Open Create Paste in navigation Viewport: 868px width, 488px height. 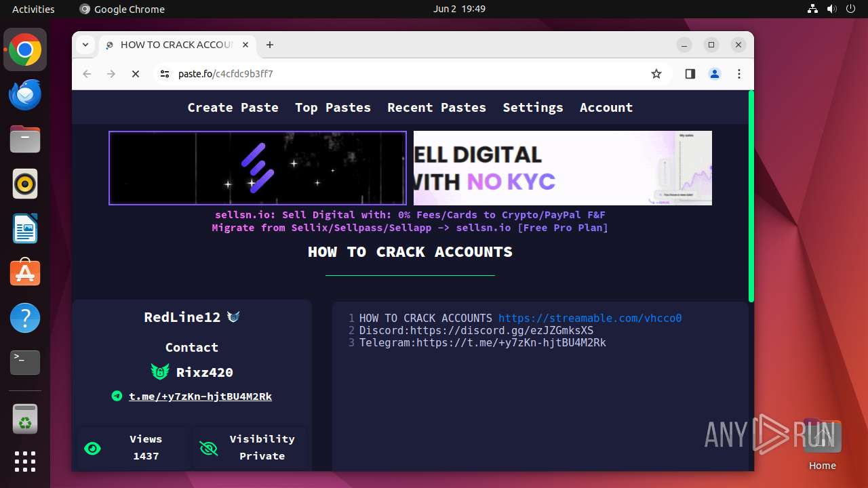pos(233,107)
